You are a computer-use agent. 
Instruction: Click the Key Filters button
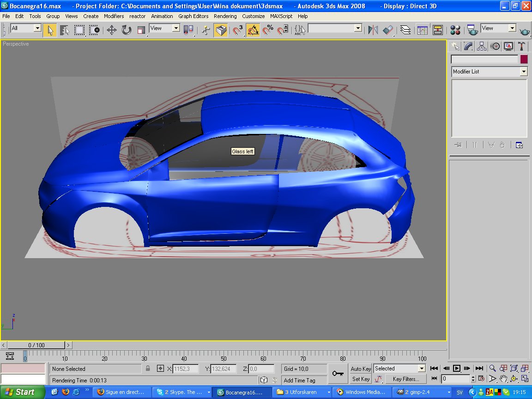(x=406, y=379)
